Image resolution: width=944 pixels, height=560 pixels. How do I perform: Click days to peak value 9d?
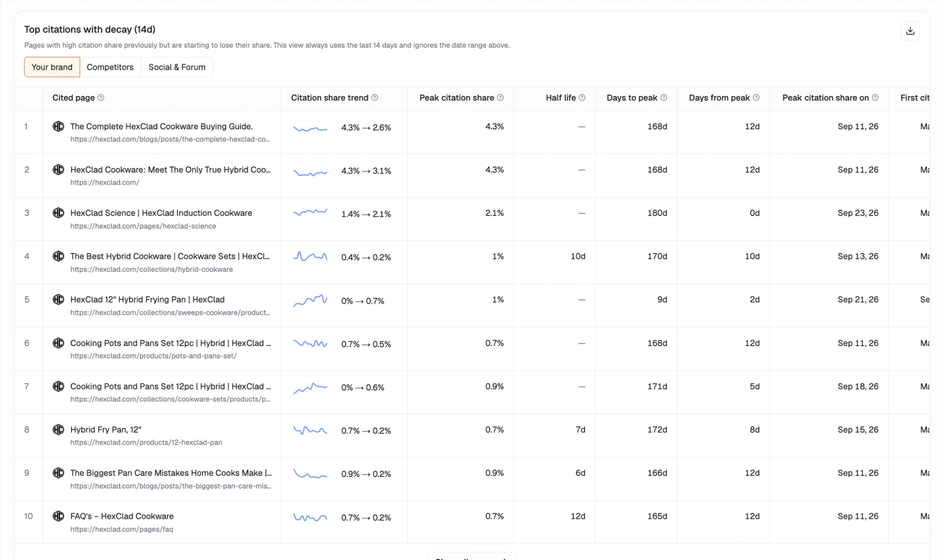662,299
